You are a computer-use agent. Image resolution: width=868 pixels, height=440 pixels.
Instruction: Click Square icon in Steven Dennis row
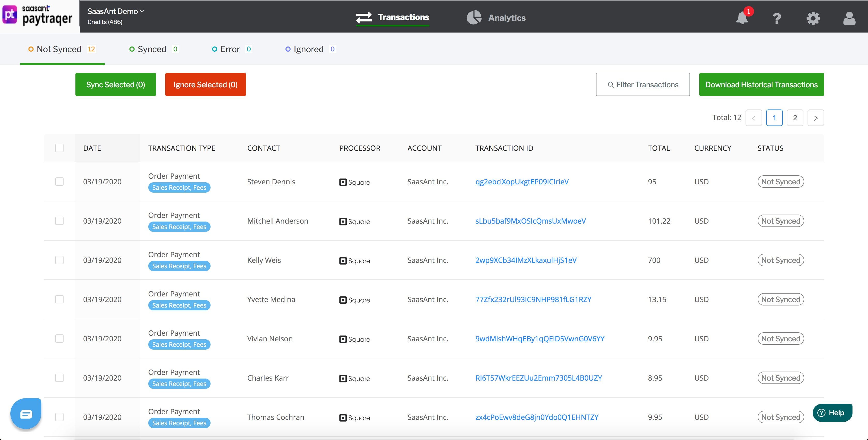click(x=343, y=182)
